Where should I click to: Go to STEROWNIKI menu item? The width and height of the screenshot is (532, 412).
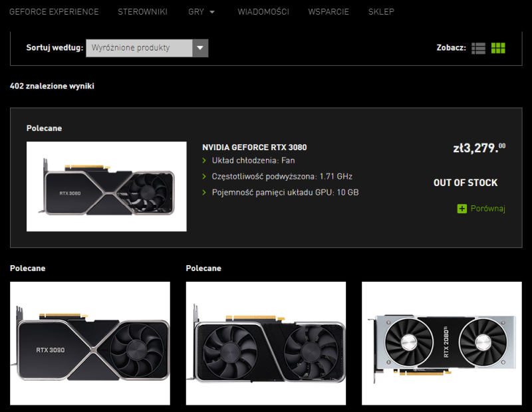click(x=142, y=12)
